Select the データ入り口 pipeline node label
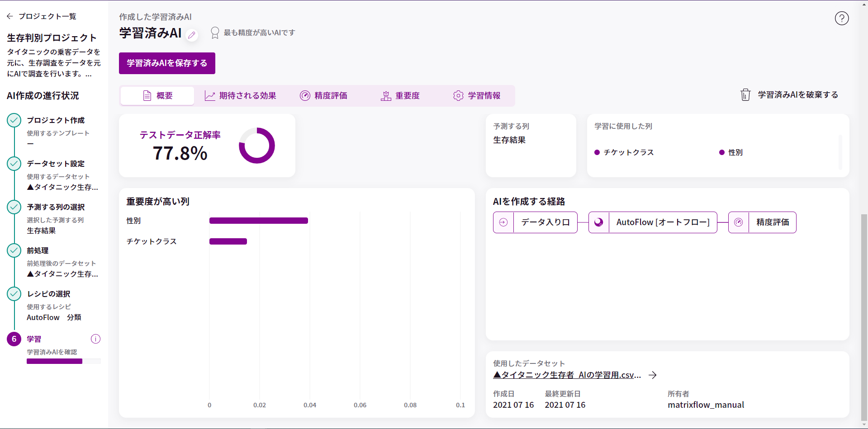The image size is (868, 429). [545, 222]
